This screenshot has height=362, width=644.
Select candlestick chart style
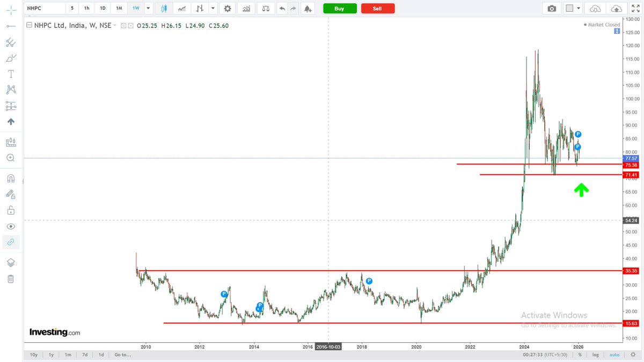(x=164, y=9)
